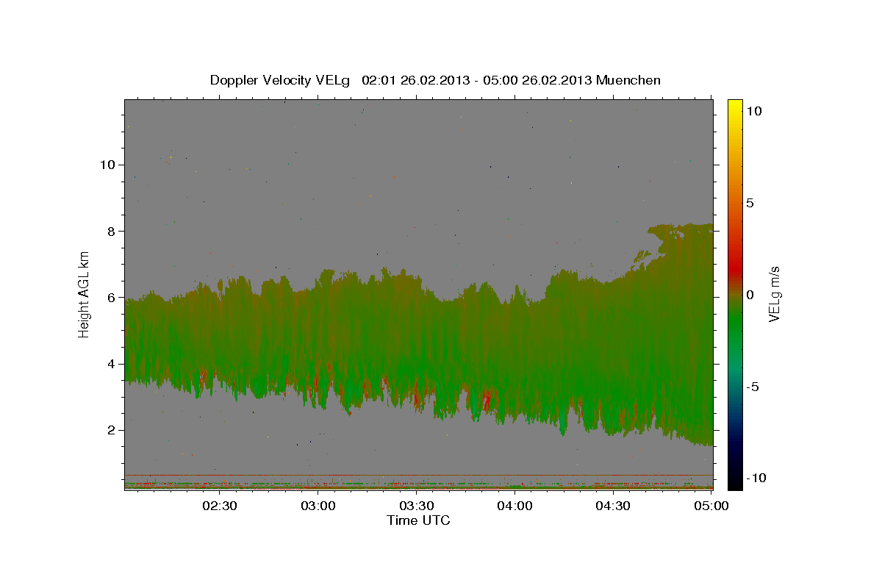Click the '05:00' time tick label
Image resolution: width=882 pixels, height=588 pixels.
coord(711,506)
